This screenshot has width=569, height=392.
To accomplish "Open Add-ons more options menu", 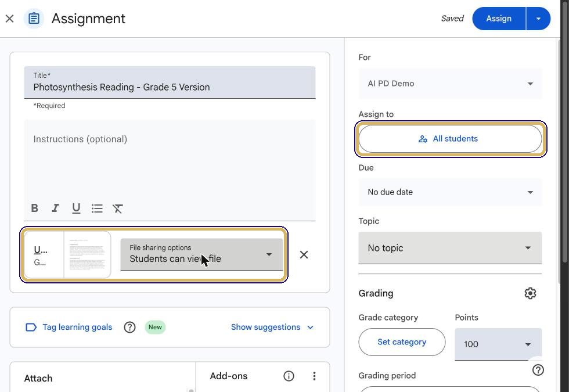I will [314, 376].
